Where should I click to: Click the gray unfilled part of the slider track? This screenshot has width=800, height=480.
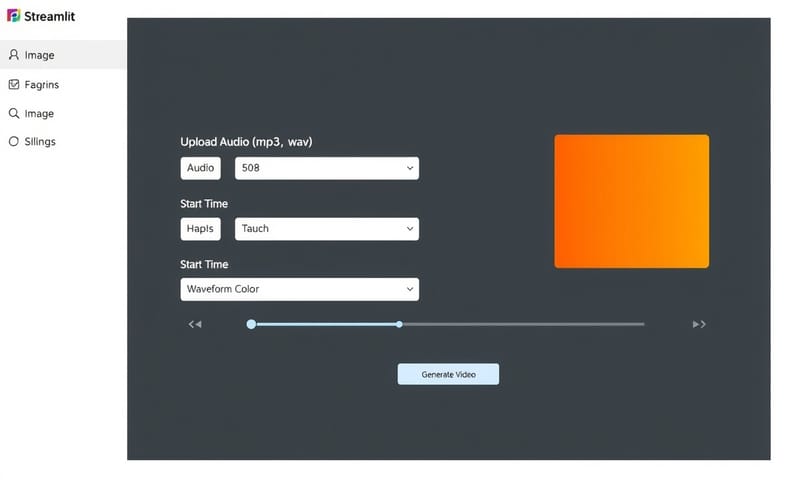click(520, 324)
